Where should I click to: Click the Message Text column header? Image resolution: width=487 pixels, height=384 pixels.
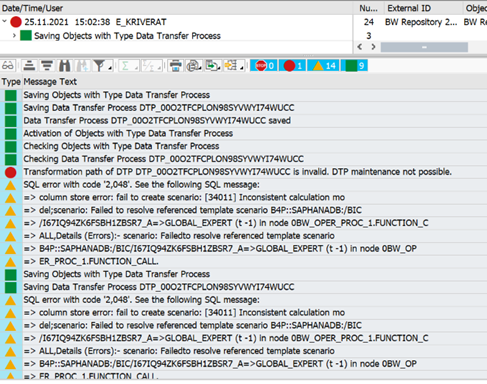pyautogui.click(x=50, y=82)
